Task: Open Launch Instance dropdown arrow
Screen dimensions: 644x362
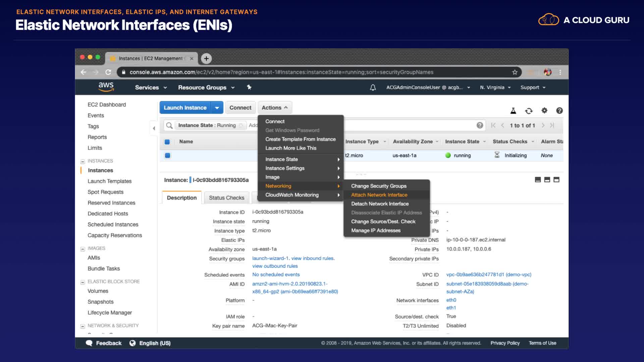Action: pos(217,108)
